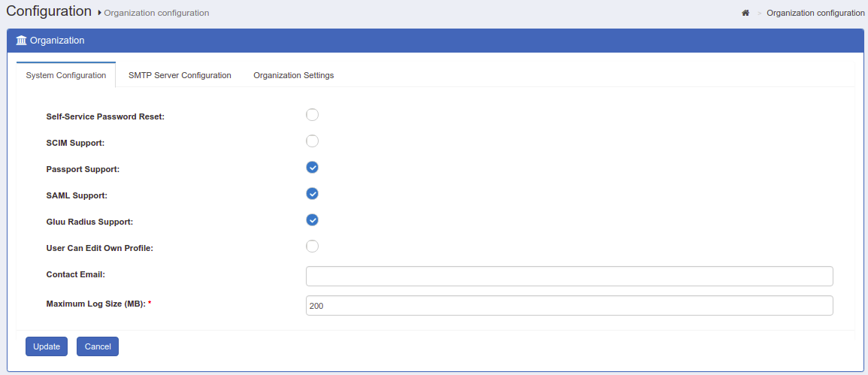868x375 pixels.
Task: Click the home icon in the breadcrumb
Action: (746, 13)
